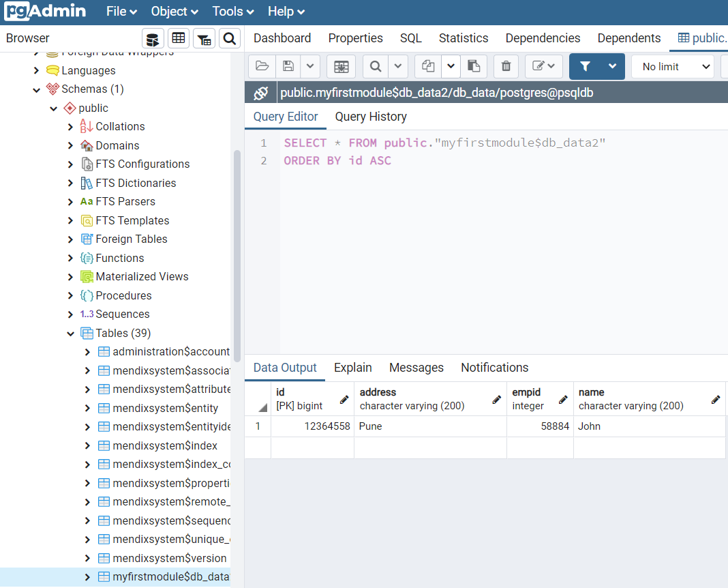Expand the Domains node
Viewport: 728px width, 588px height.
pyautogui.click(x=71, y=146)
